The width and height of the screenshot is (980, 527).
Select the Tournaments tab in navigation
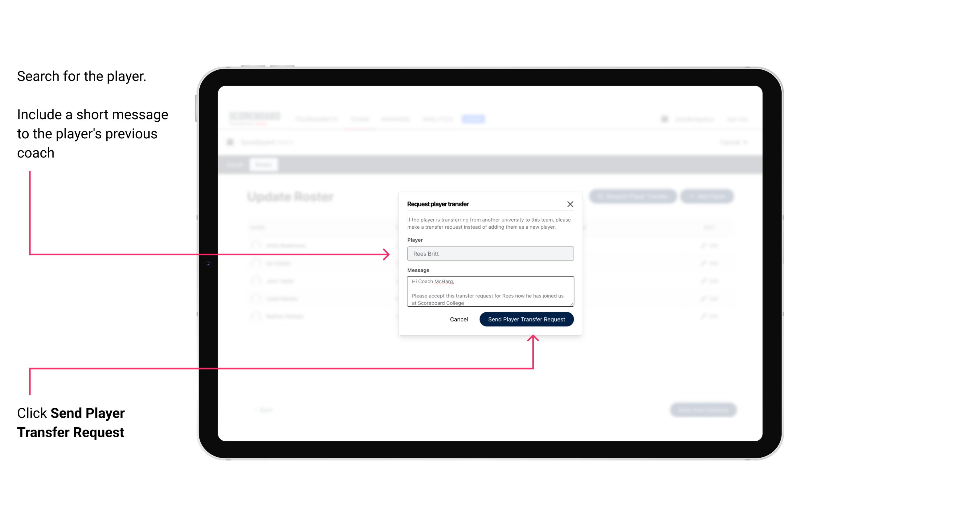pos(316,119)
